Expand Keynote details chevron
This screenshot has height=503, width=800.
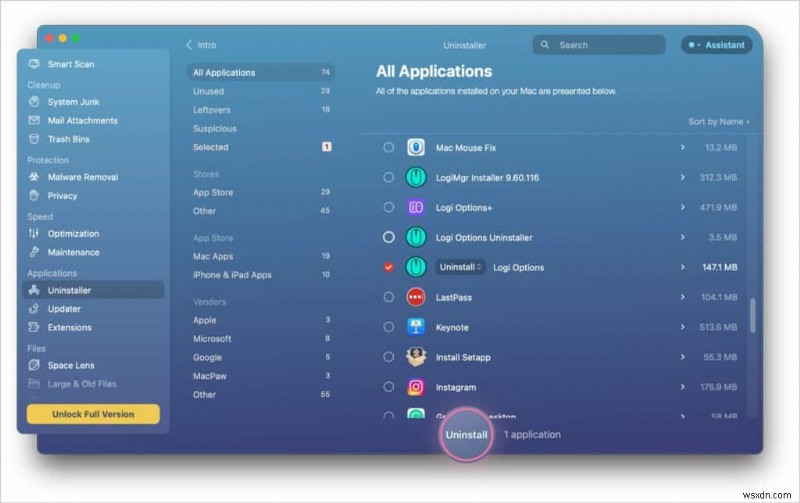tap(683, 327)
